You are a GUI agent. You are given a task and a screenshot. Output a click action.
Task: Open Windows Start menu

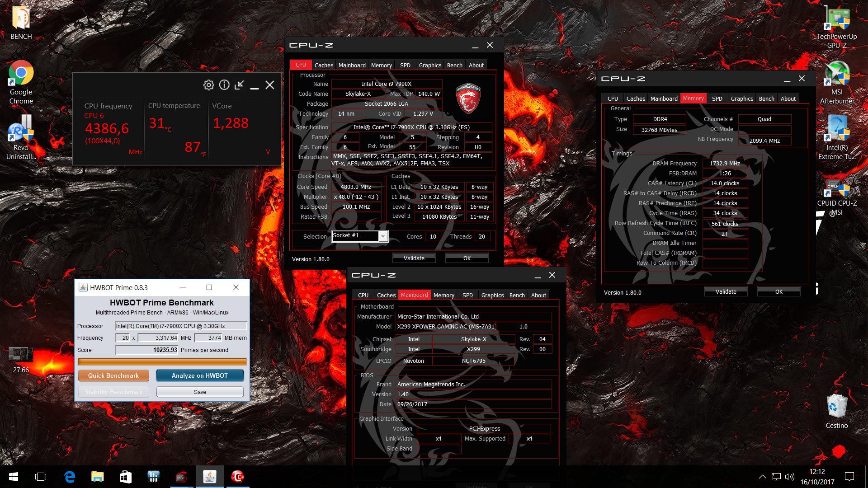coord(14,477)
